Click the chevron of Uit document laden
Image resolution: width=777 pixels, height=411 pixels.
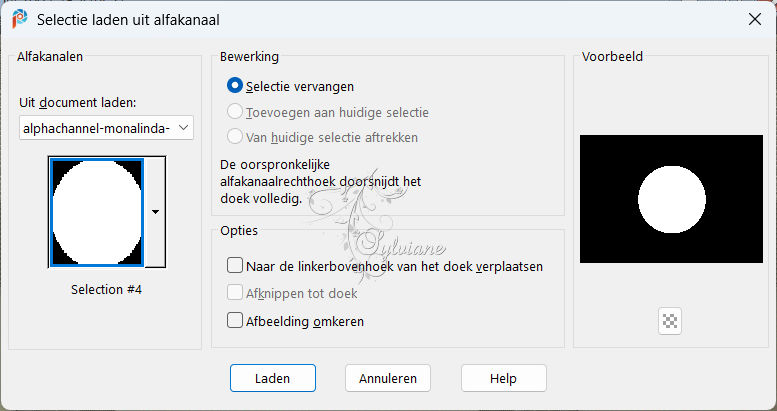[x=183, y=128]
